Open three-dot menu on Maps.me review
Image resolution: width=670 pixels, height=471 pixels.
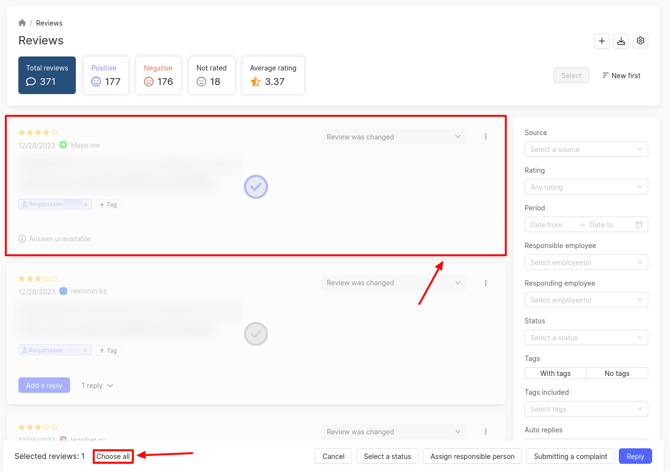pos(486,137)
